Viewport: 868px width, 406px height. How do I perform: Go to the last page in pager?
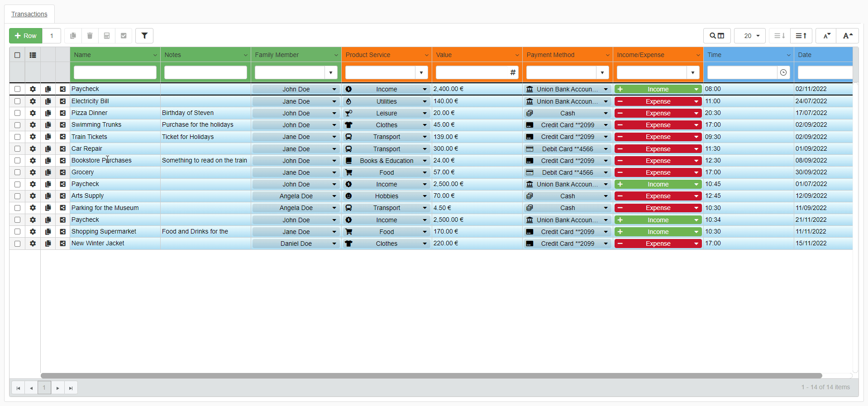tap(71, 388)
